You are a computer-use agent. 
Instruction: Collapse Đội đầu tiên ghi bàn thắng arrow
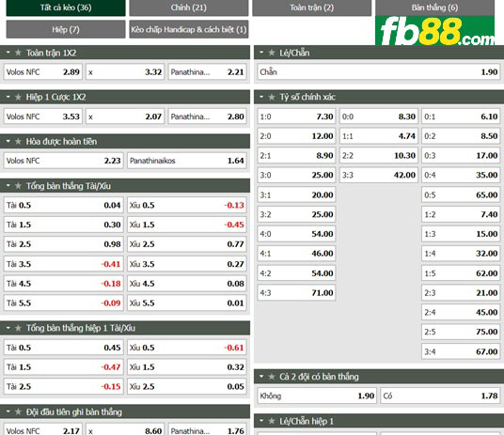[x=8, y=412]
